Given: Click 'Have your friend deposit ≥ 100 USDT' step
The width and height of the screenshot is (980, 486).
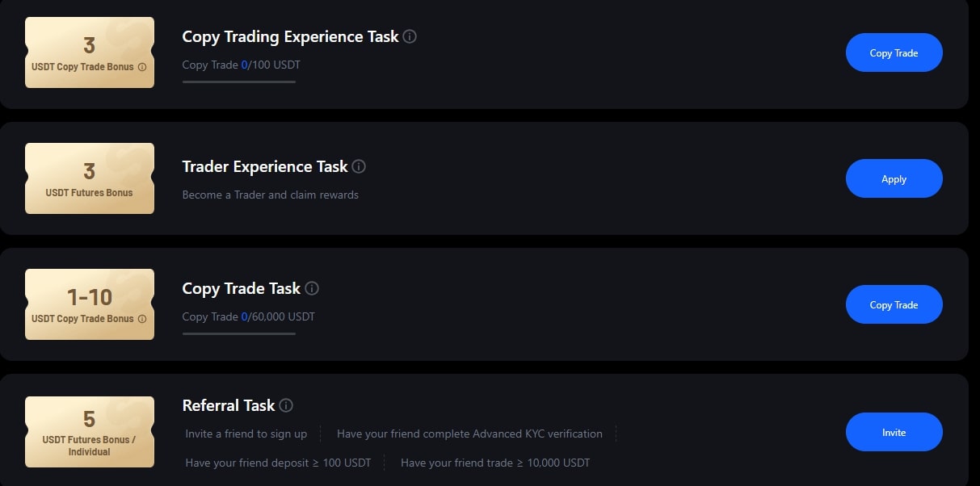Looking at the screenshot, I should (278, 463).
